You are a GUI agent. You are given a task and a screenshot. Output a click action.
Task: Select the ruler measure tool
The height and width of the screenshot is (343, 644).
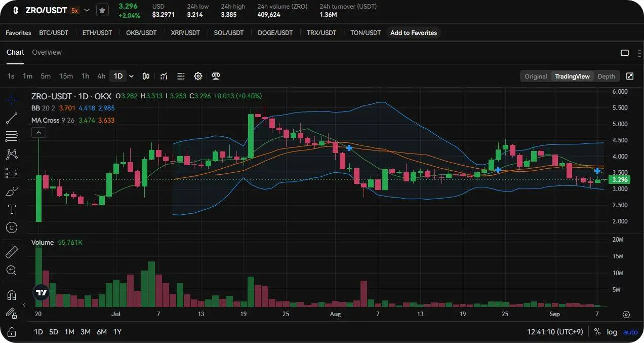[x=12, y=252]
